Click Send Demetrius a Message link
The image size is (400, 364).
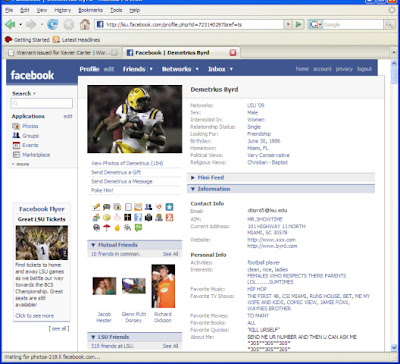[122, 181]
